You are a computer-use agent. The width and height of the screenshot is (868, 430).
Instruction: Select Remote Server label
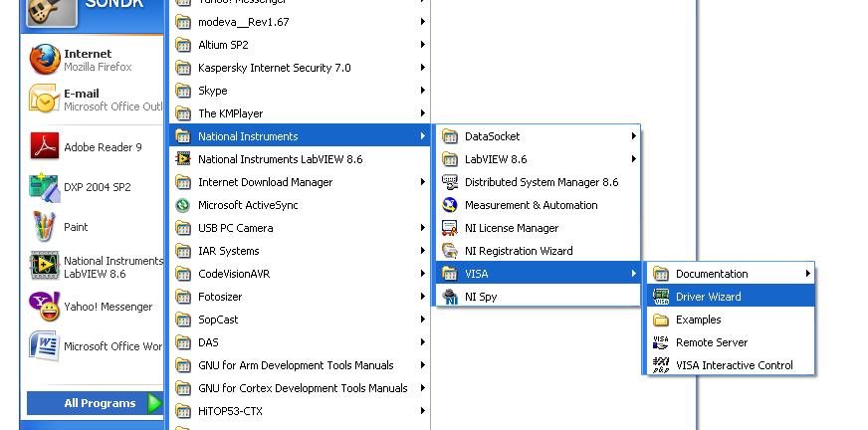[712, 342]
